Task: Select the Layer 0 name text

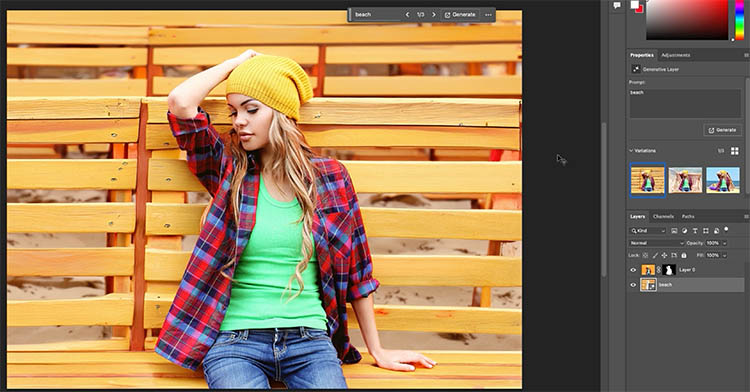Action: click(x=687, y=270)
